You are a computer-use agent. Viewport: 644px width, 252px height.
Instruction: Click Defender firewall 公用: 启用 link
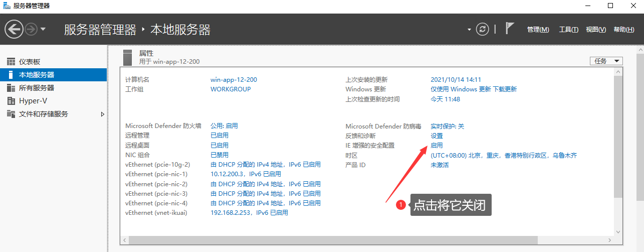click(x=224, y=126)
